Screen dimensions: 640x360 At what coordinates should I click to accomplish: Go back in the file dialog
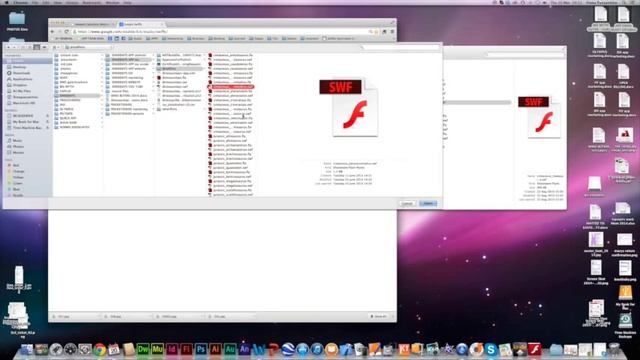pyautogui.click(x=8, y=47)
